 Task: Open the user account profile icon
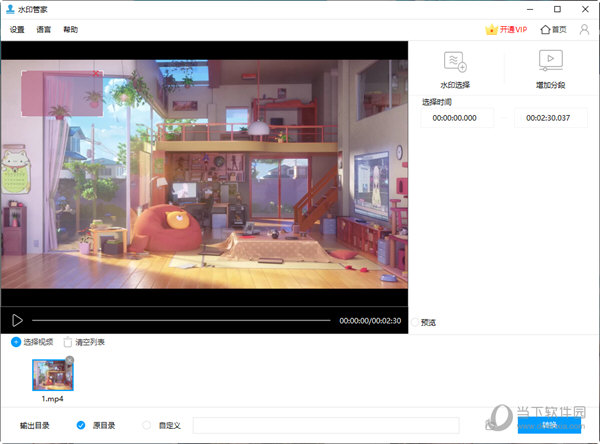(584, 29)
